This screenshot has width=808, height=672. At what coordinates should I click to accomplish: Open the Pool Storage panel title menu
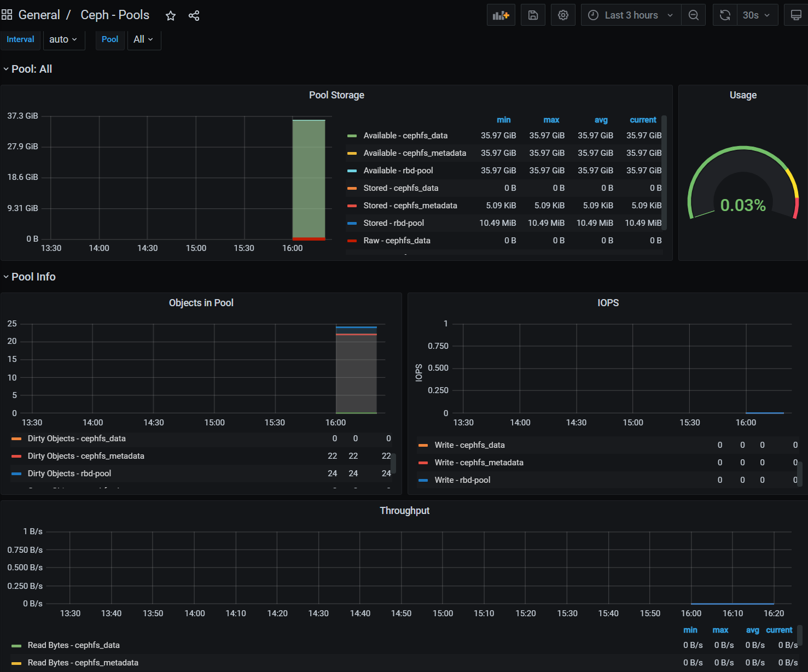pos(336,95)
